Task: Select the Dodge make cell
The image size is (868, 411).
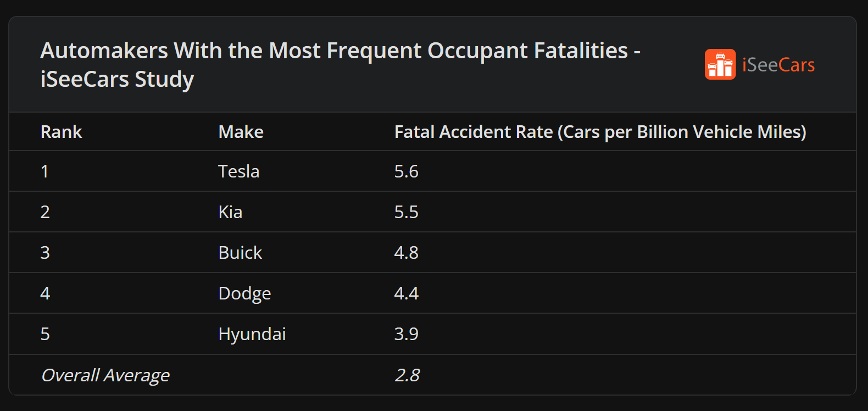Action: (244, 293)
